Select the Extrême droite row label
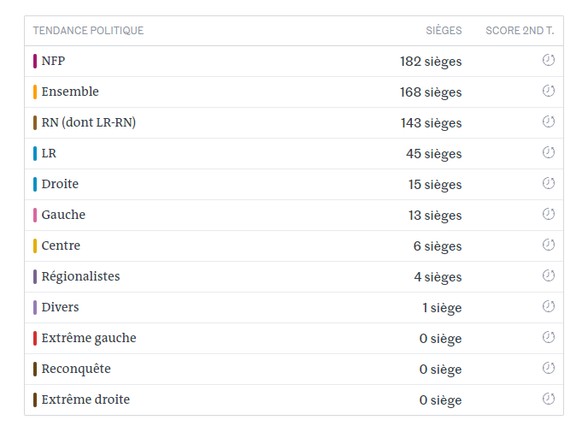 (x=86, y=400)
